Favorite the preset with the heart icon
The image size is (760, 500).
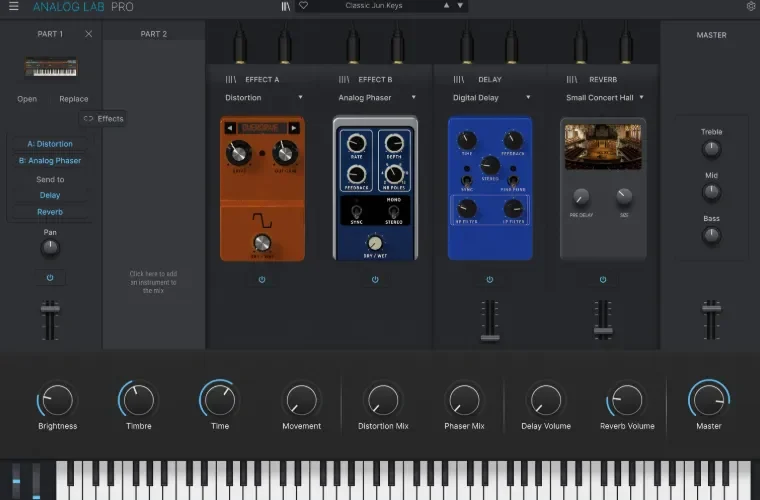click(303, 5)
